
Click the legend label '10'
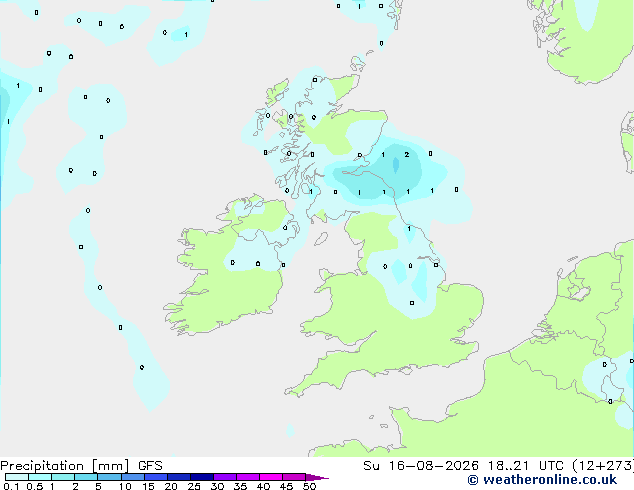[125, 486]
